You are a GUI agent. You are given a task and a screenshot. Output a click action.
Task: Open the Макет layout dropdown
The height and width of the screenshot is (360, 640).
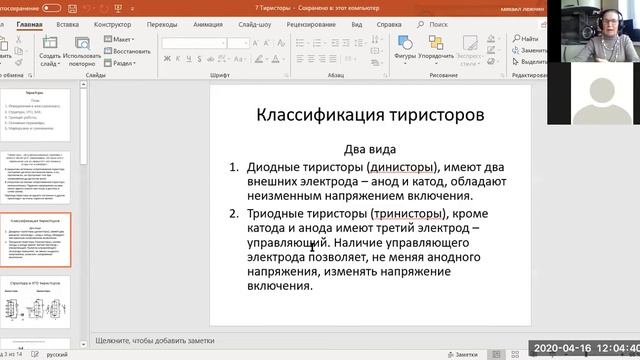pyautogui.click(x=119, y=39)
